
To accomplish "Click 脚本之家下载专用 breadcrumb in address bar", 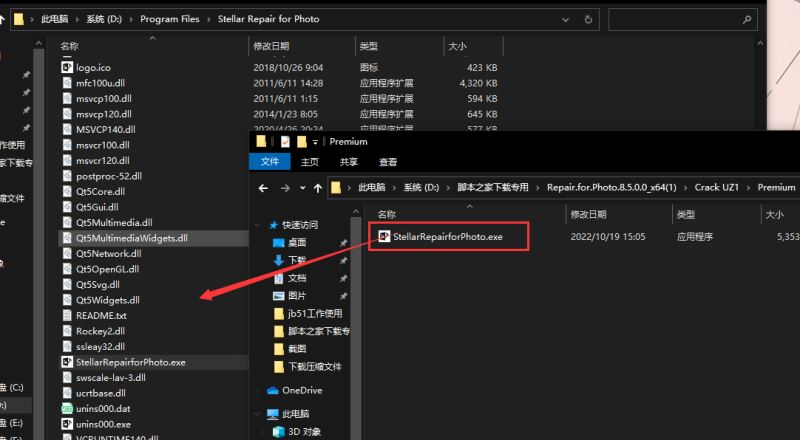I will coord(492,187).
